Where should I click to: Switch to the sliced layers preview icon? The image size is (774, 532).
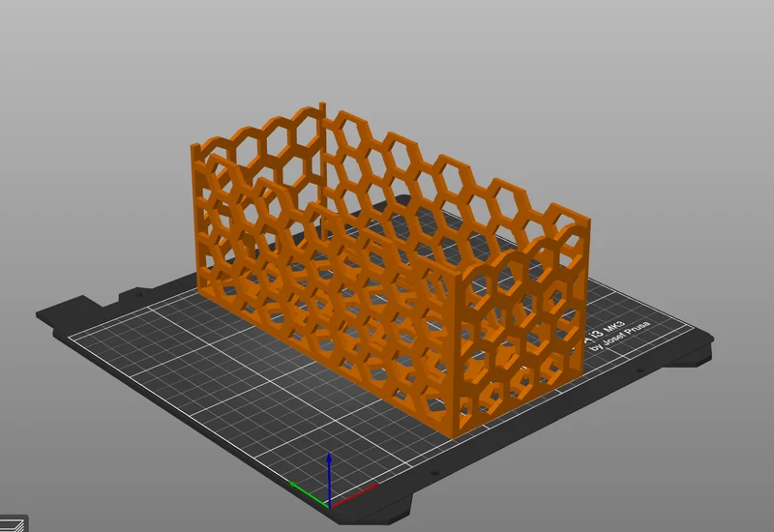click(x=13, y=524)
